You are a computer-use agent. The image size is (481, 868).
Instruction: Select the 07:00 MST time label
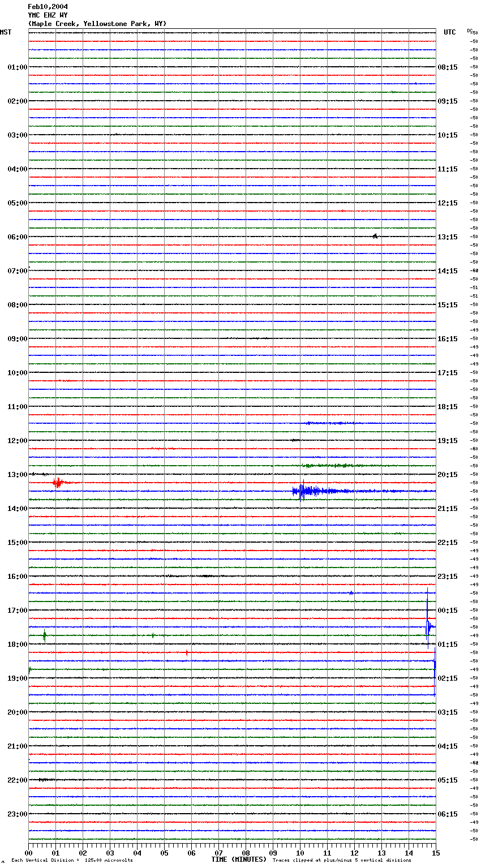[x=18, y=271]
